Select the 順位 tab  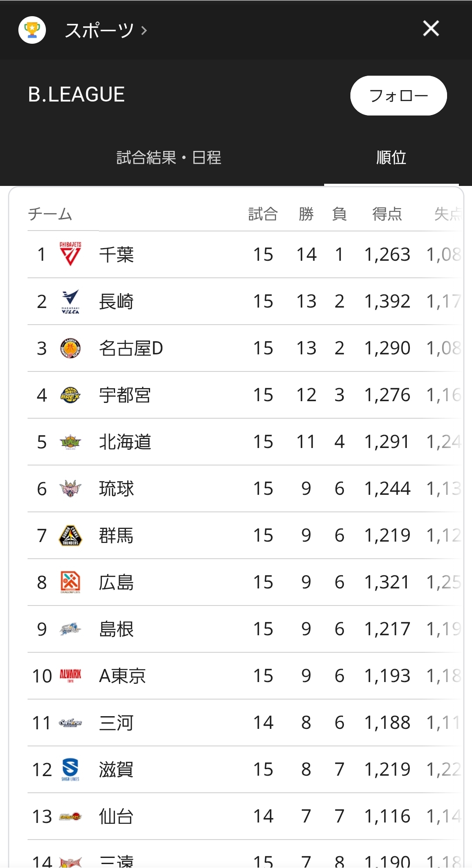point(391,157)
